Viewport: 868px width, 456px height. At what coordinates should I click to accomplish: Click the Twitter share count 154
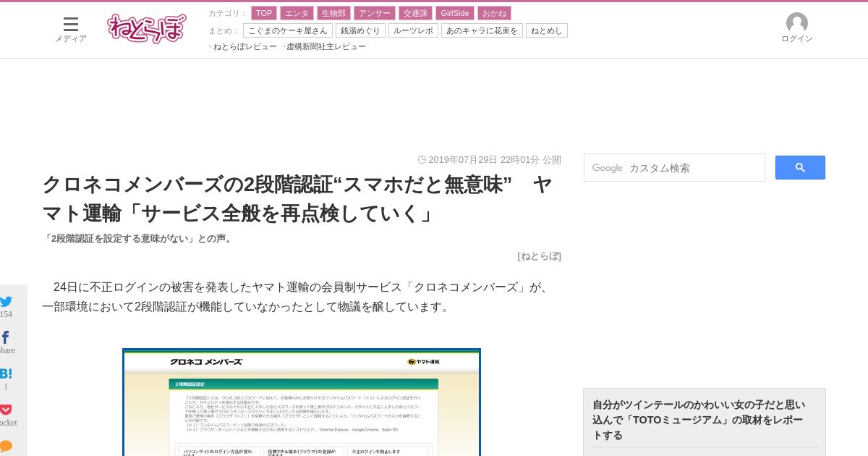6,314
